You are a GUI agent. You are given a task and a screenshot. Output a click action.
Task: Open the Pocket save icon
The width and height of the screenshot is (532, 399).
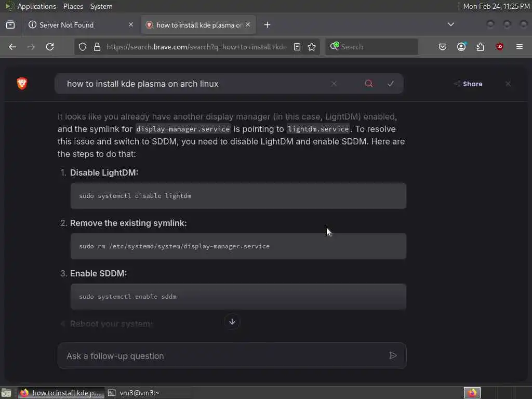(443, 47)
